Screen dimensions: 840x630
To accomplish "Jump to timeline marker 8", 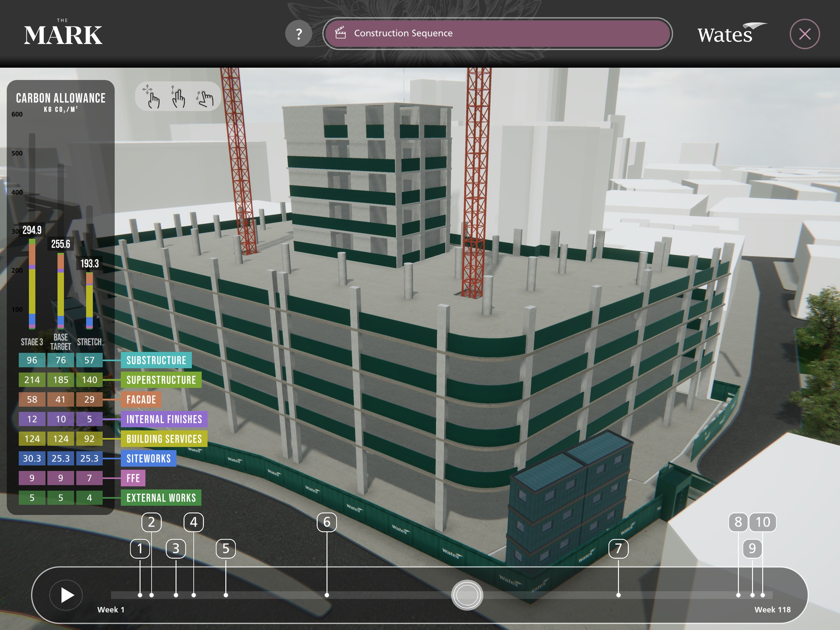I will 738,522.
